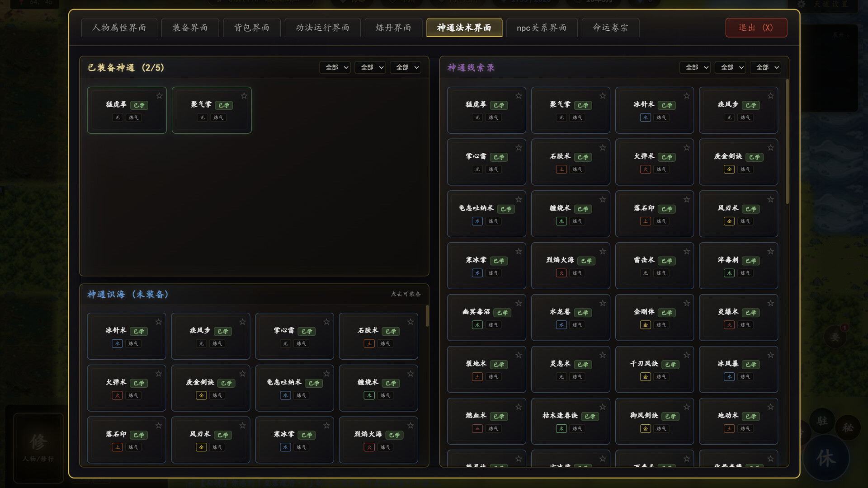Toggle favorite star on 地动术 card

point(771,407)
